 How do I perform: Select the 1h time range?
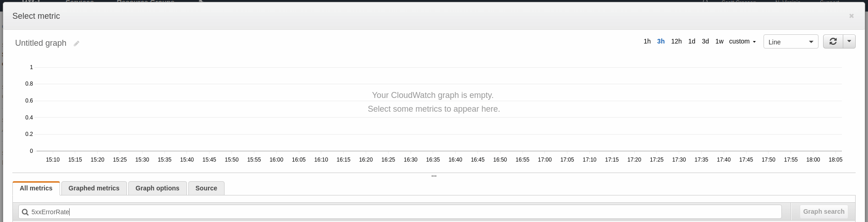coord(647,41)
